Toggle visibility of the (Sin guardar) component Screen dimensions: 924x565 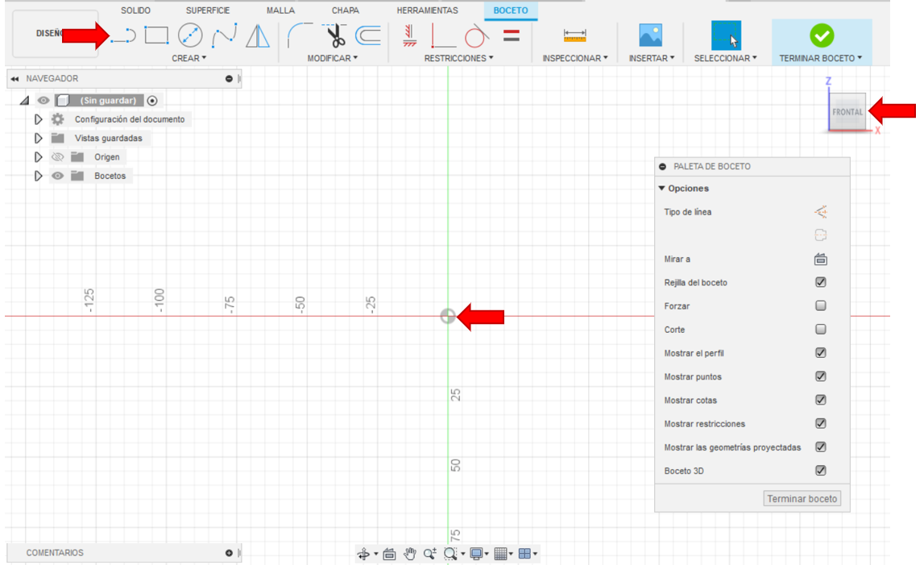pos(43,100)
